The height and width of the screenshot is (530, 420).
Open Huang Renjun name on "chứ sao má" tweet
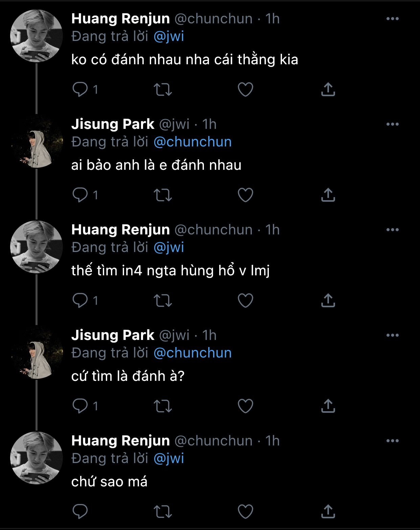[x=120, y=441]
